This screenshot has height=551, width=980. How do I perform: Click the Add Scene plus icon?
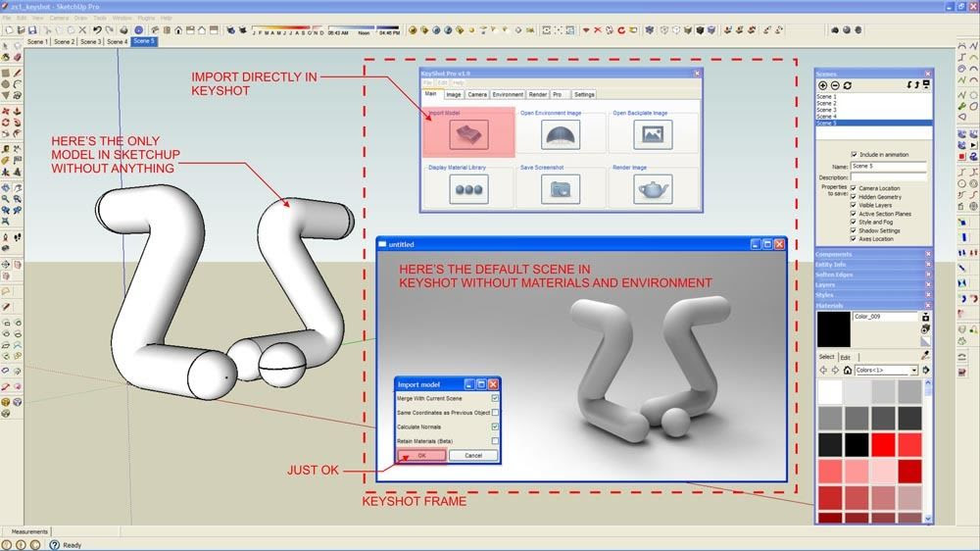pyautogui.click(x=823, y=85)
